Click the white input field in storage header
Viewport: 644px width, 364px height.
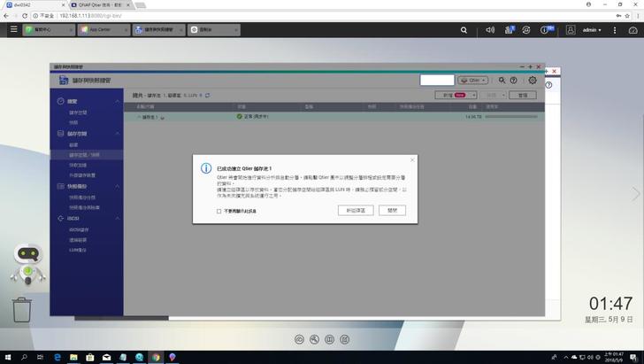[437, 81]
